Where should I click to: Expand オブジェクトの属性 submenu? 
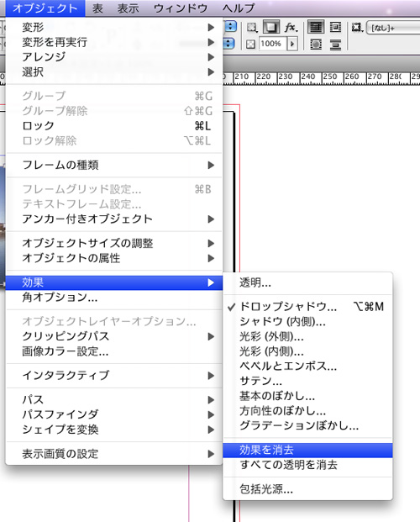114,258
